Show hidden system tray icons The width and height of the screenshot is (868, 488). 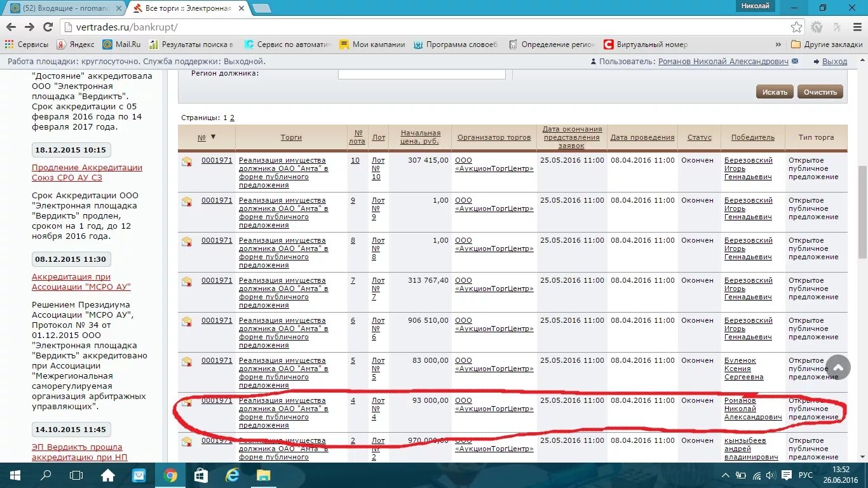point(726,475)
